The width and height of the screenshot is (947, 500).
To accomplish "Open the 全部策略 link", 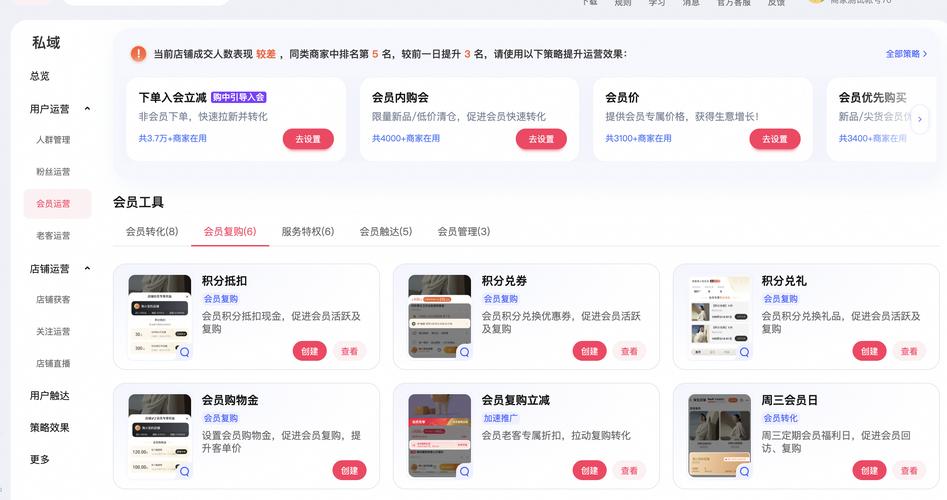I will tap(906, 54).
